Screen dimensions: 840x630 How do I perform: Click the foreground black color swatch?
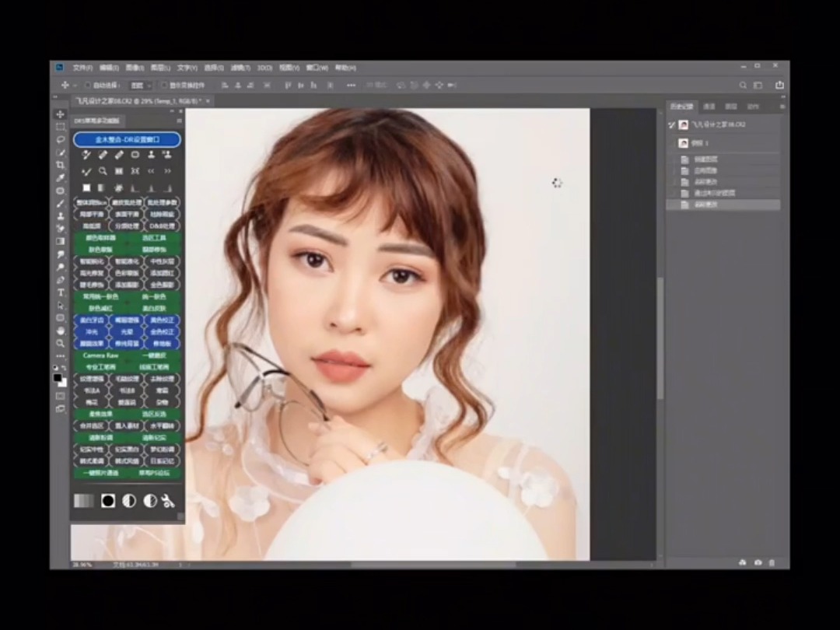58,378
